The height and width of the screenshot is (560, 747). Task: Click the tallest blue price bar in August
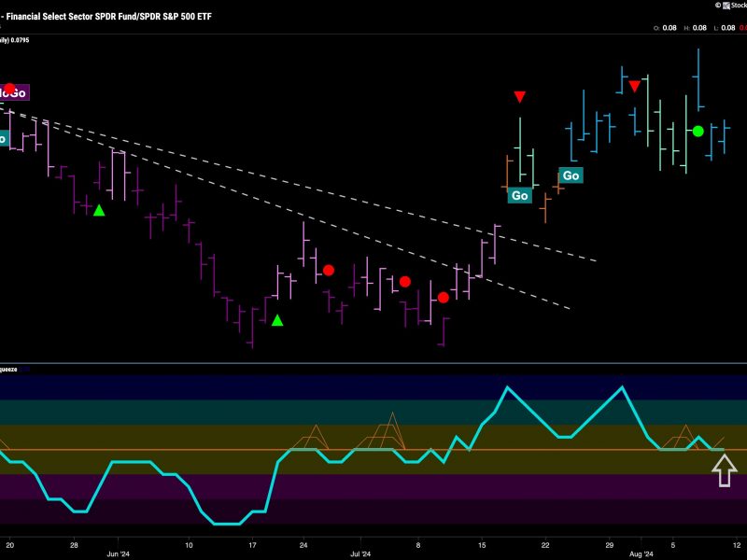point(698,79)
